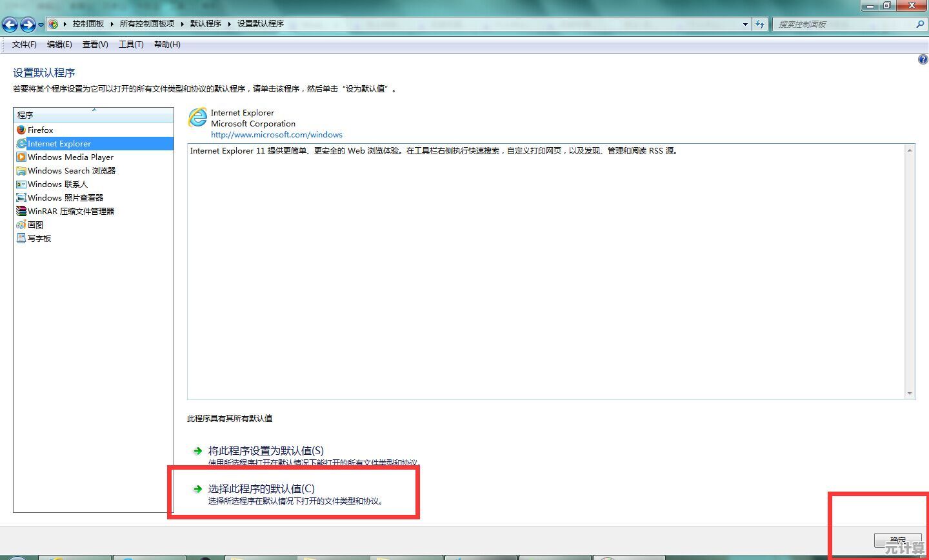Viewport: 929px width, 560px height.
Task: Select 写字板 in the programs list
Action: coord(94,238)
